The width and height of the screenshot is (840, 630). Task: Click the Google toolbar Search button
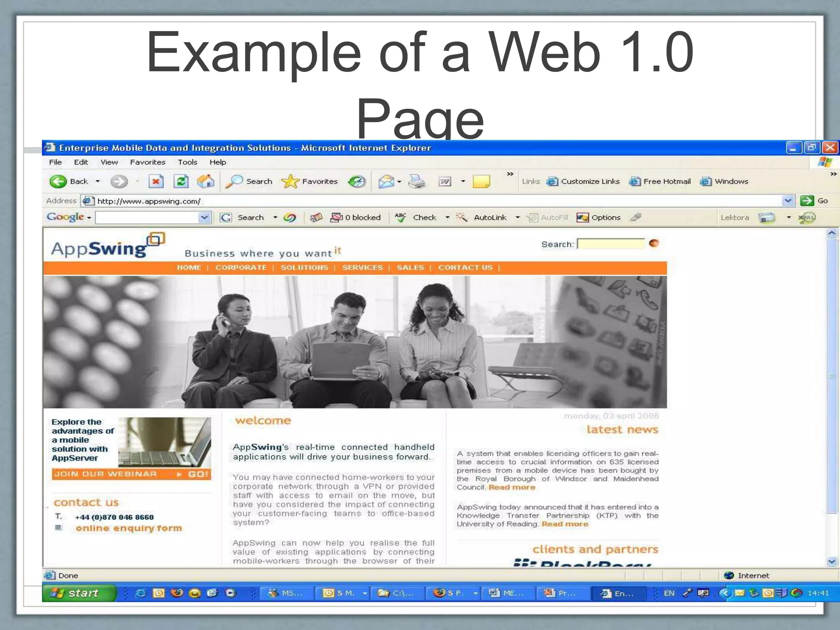242,217
